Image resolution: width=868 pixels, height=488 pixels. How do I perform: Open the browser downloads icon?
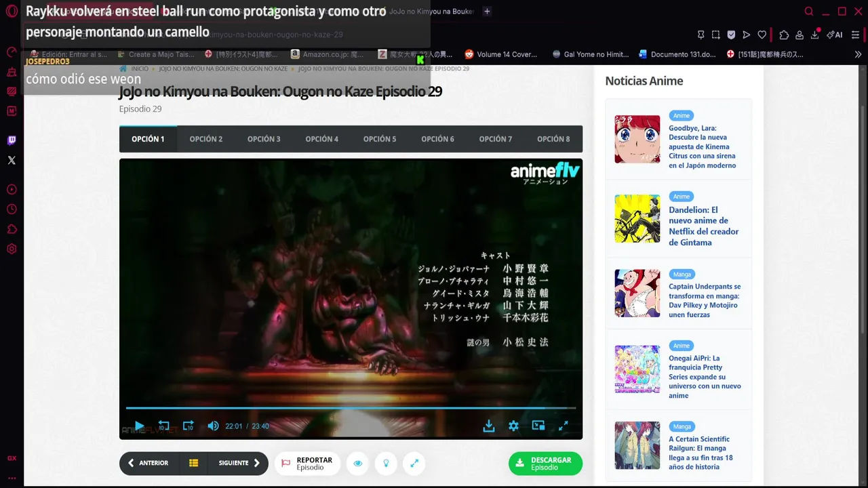pyautogui.click(x=814, y=35)
